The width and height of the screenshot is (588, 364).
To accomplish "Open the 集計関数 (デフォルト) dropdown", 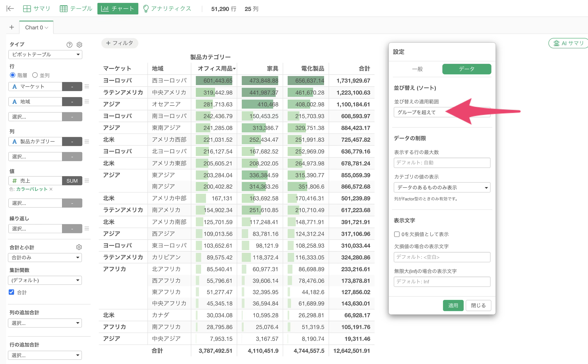I will [x=45, y=280].
